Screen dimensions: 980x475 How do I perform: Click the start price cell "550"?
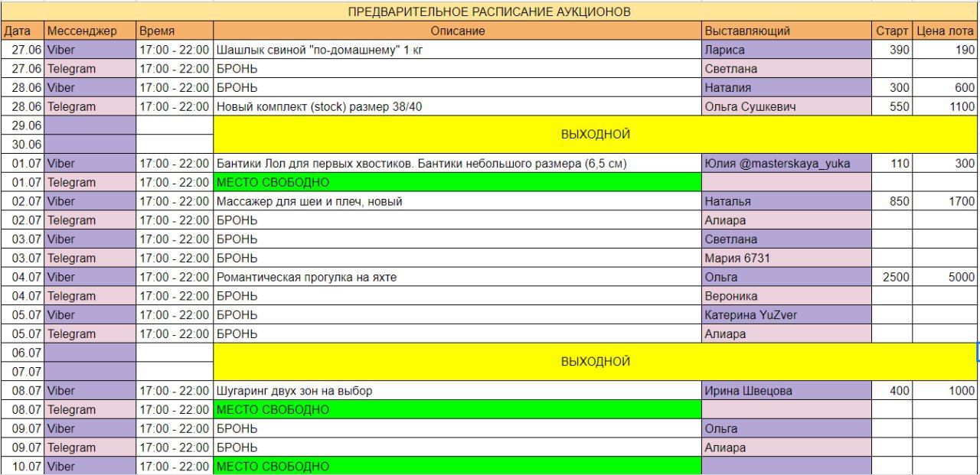[x=893, y=107]
